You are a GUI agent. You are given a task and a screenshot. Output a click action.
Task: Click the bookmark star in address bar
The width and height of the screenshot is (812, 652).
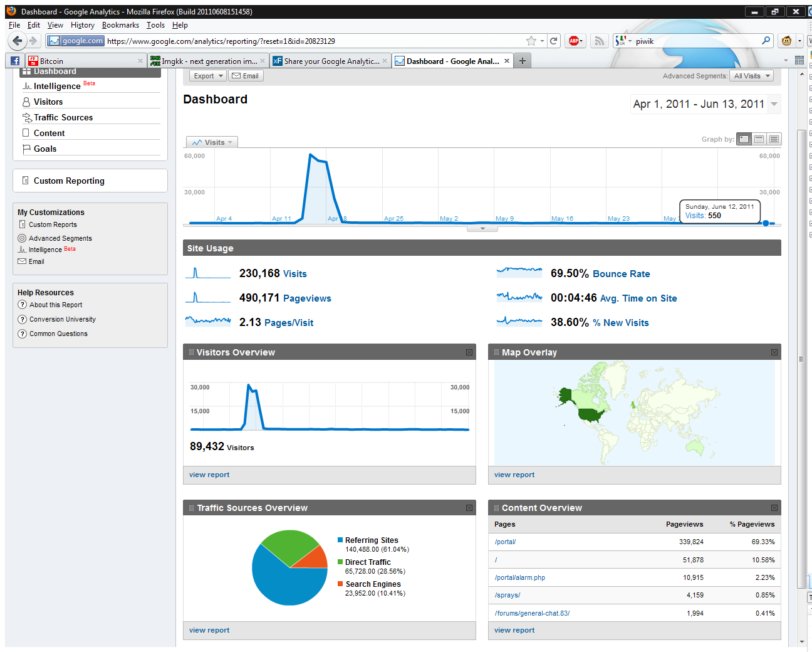click(531, 41)
